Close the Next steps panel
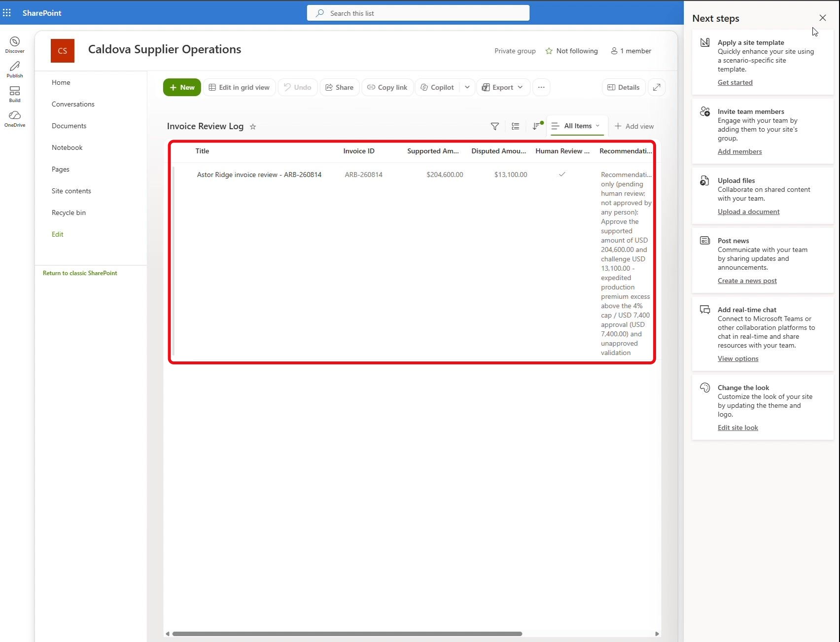The image size is (840, 642). point(823,18)
